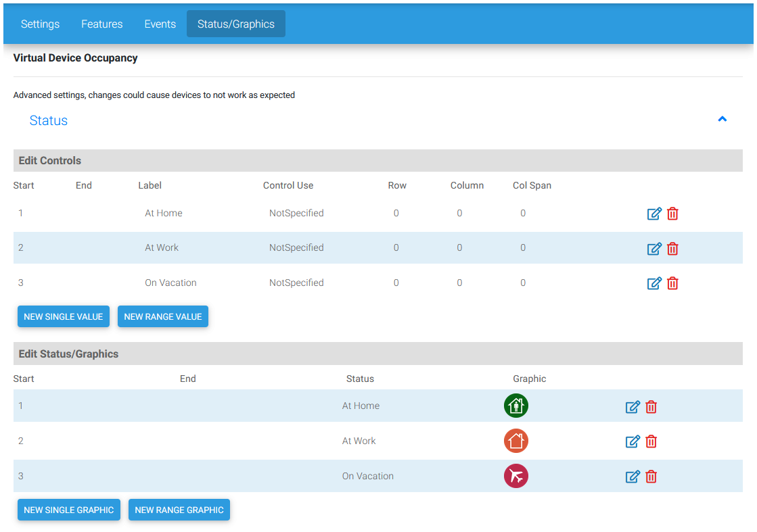Delete the On Vacation control entry
757x532 pixels.
(672, 283)
